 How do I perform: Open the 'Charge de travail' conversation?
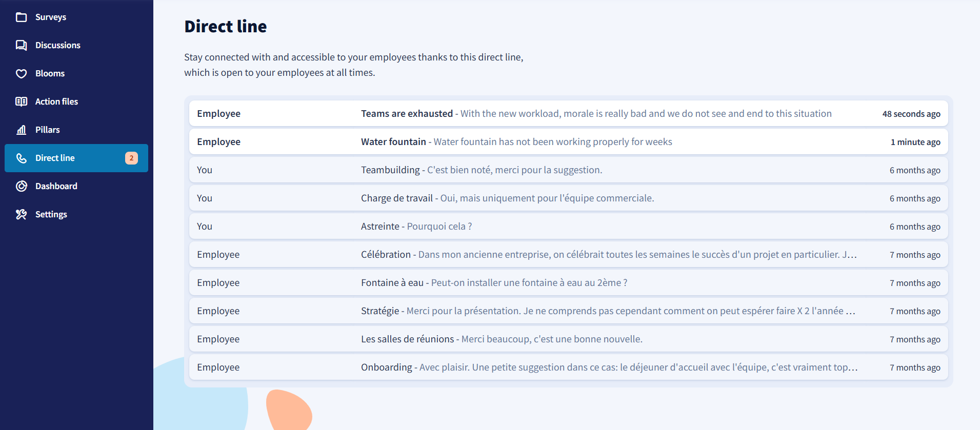point(568,198)
